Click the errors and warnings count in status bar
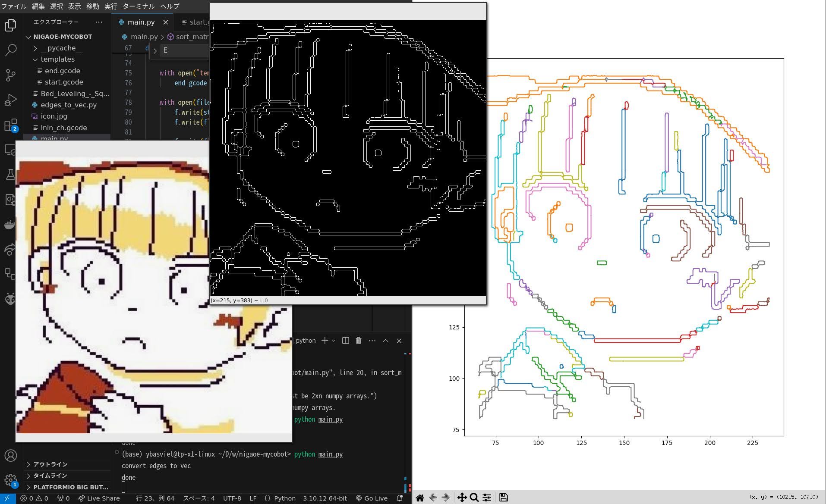This screenshot has width=826, height=504. 34,498
